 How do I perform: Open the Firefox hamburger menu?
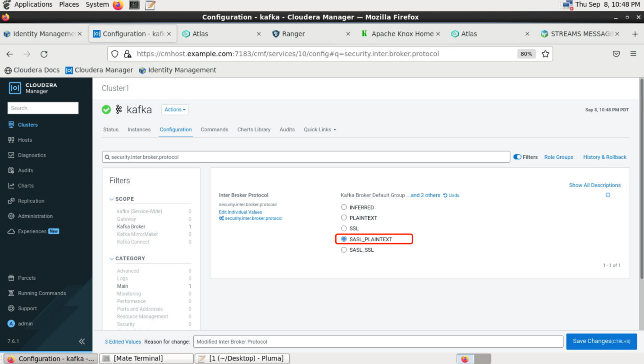click(x=633, y=54)
